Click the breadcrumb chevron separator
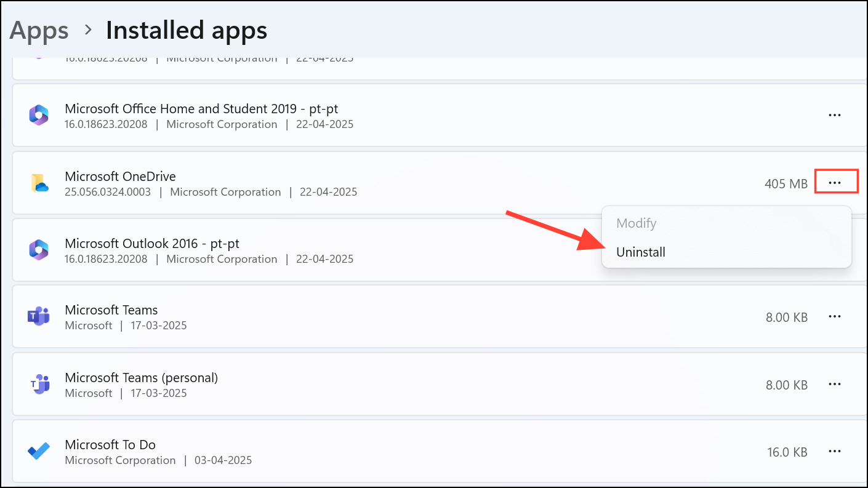Image resolution: width=868 pixels, height=488 pixels. pyautogui.click(x=88, y=30)
